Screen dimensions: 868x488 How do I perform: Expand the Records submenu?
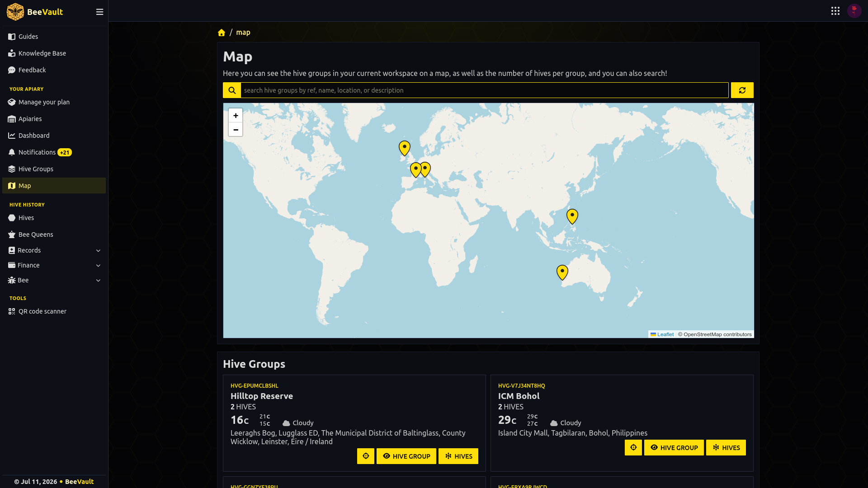pos(54,250)
